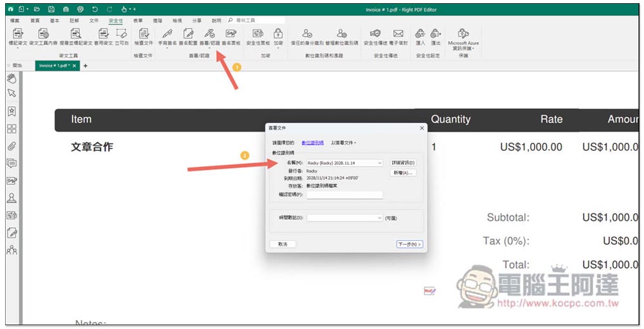
Task: Click the signature field icon on the invoice
Action: click(430, 291)
